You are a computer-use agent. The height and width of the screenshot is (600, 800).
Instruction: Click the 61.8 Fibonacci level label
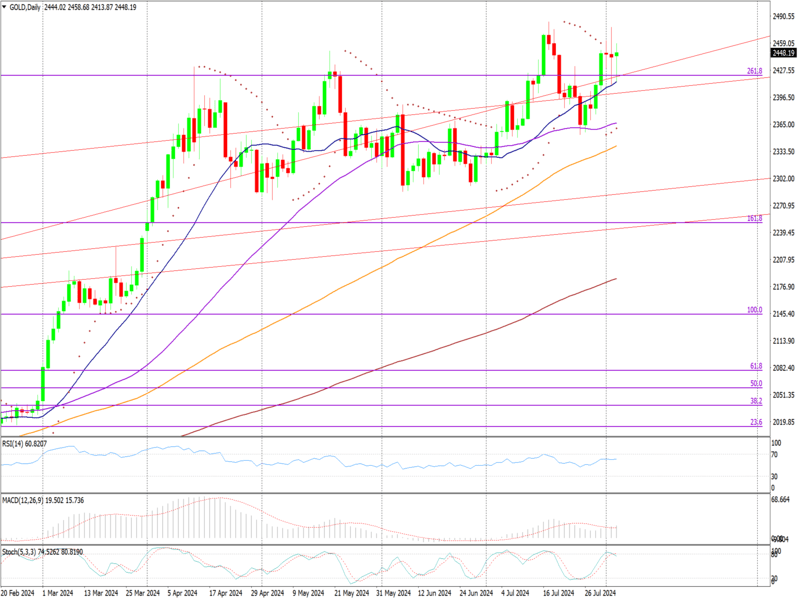click(757, 366)
